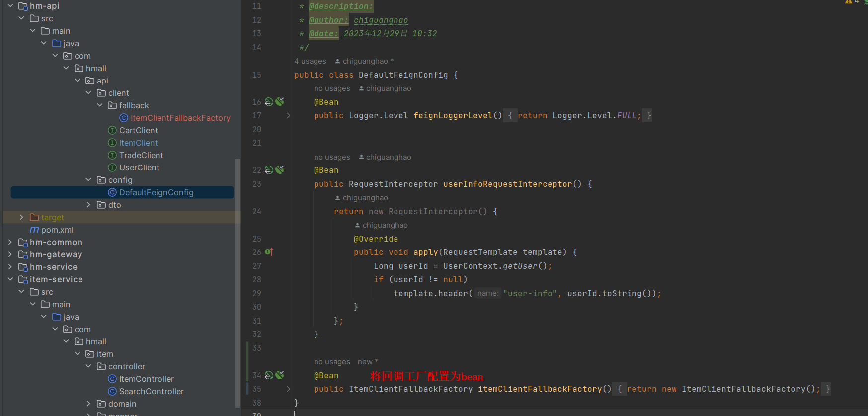Click the '4 usages' inlay hint
868x416 pixels.
[310, 61]
